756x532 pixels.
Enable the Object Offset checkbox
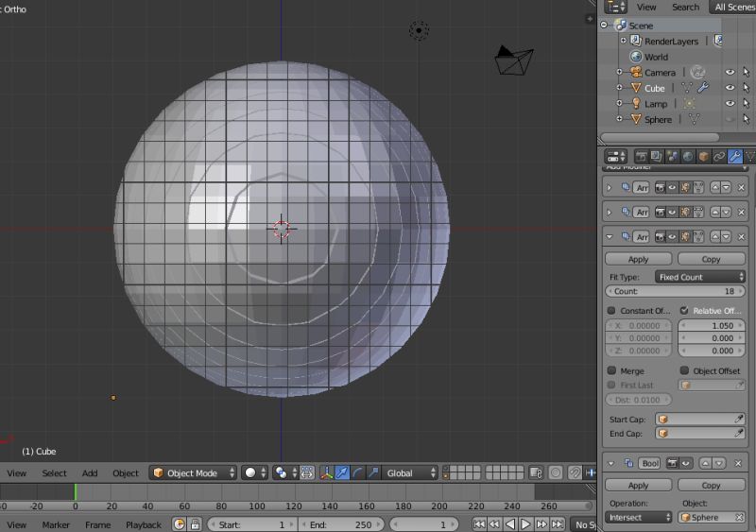pyautogui.click(x=684, y=370)
